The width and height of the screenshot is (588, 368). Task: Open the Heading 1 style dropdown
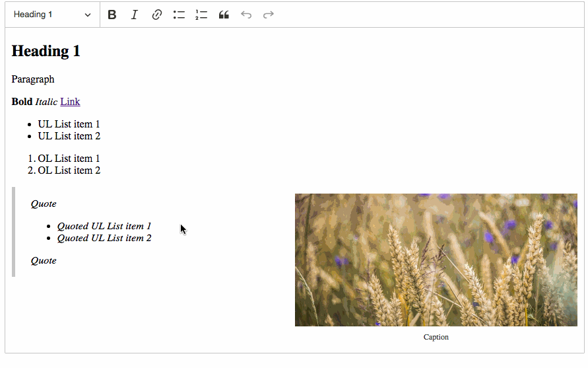point(52,15)
